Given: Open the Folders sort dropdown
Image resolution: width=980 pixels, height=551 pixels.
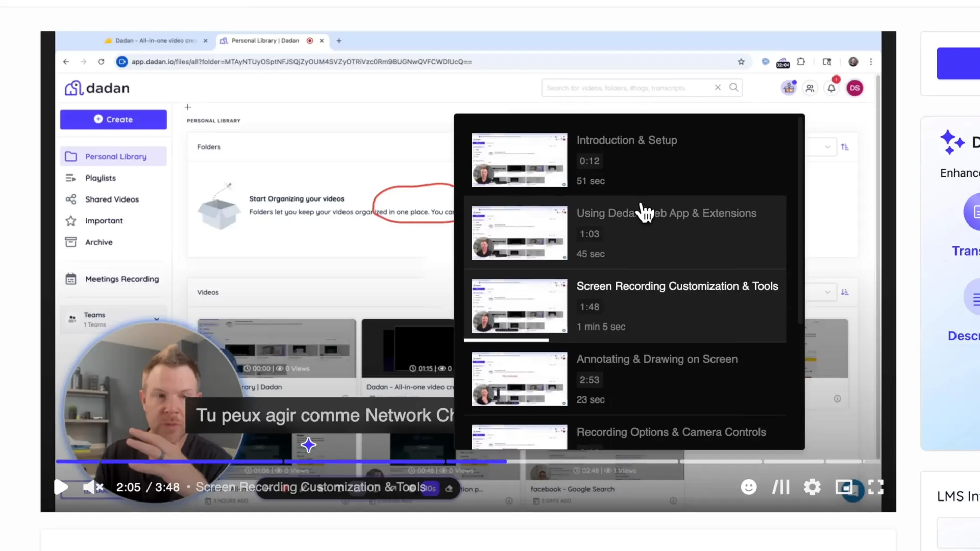Looking at the screenshot, I should [x=827, y=147].
